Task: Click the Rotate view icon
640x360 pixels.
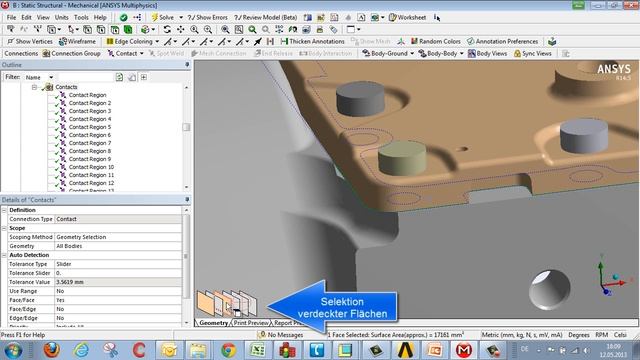Action: (167, 29)
